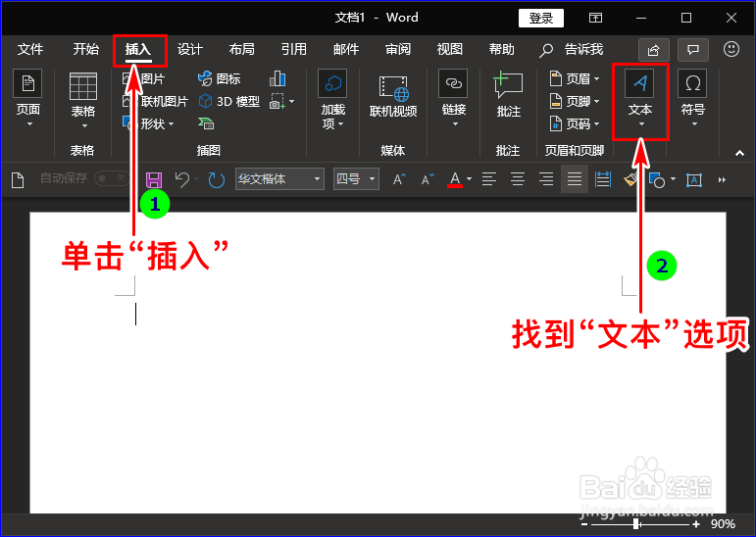The width and height of the screenshot is (756, 537).
Task: Click the zoom out minus button
Action: click(x=584, y=524)
